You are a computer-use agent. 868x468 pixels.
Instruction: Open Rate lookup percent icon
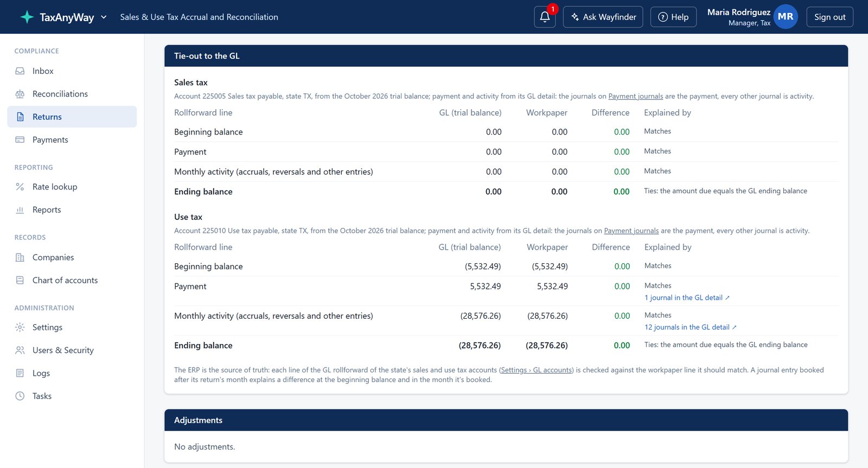20,187
